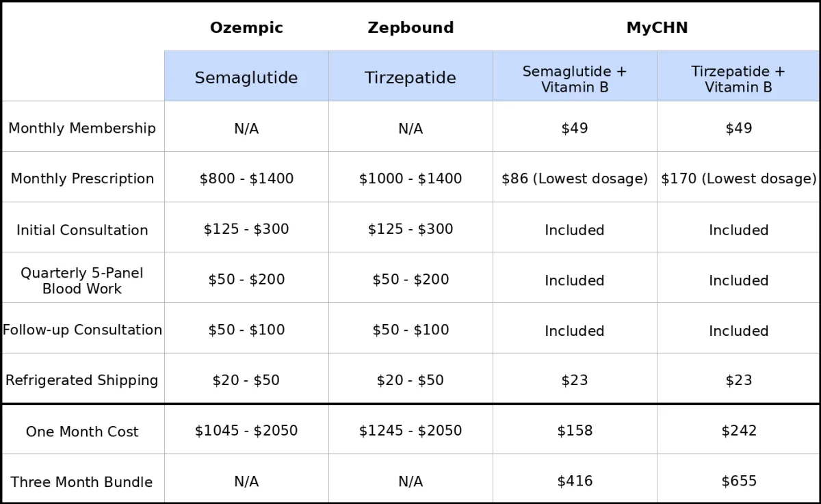
Task: Select the Monthly Membership row label
Action: (82, 128)
